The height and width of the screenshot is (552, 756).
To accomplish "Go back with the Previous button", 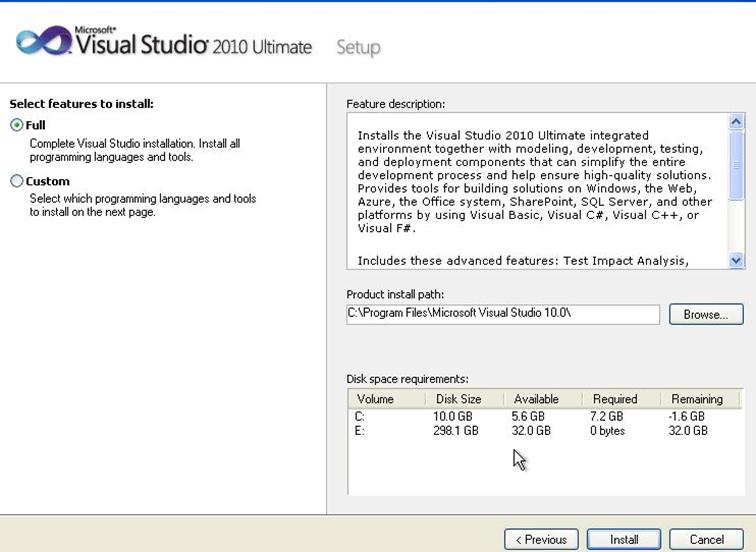I will [x=541, y=539].
